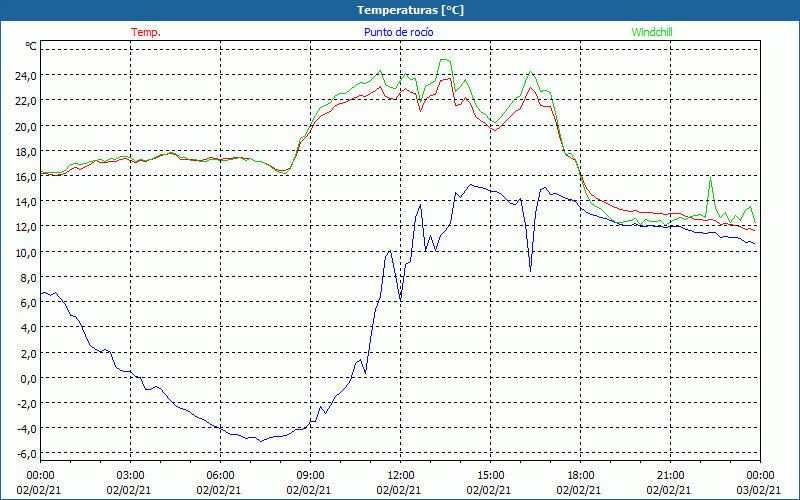Click the -2,0 y-axis value
The height and width of the screenshot is (500, 800).
tap(27, 404)
